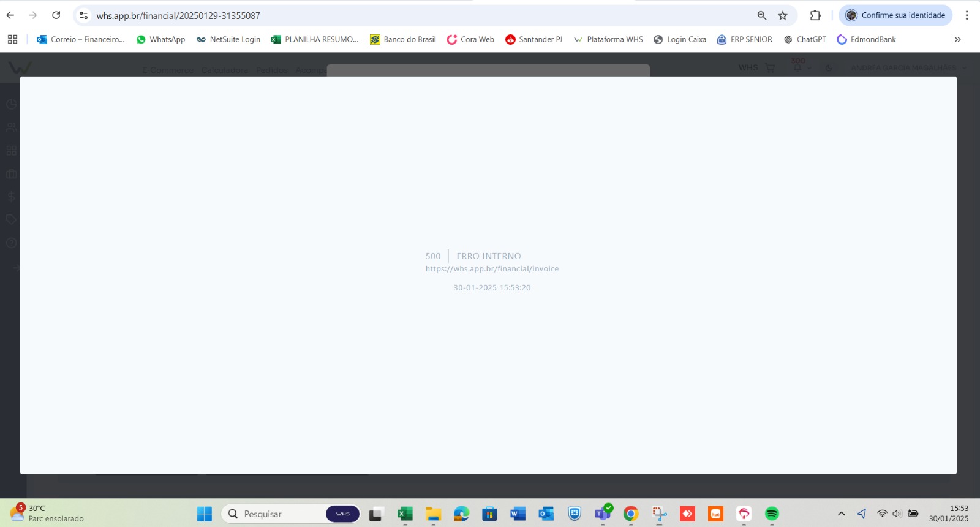Go back using the browser back arrow
Screen dimensions: 980x527
[x=10, y=15]
